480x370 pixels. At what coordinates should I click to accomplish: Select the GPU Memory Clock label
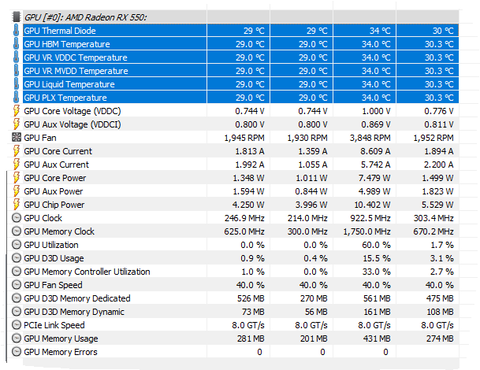click(59, 231)
